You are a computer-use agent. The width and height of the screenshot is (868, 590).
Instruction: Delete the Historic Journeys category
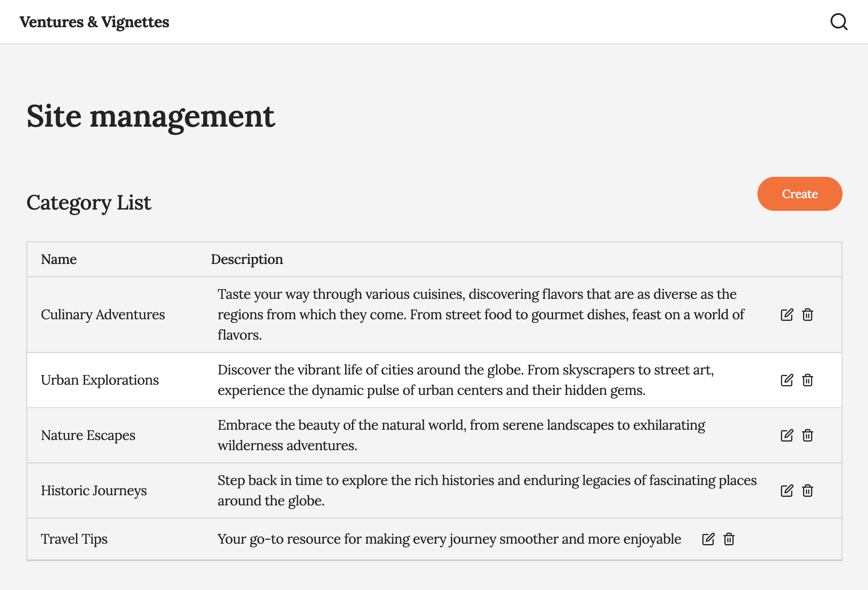(x=807, y=491)
